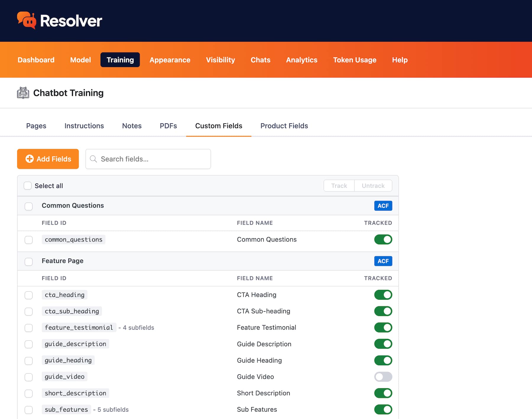Turn off CTA Heading tracked toggle

coord(383,295)
